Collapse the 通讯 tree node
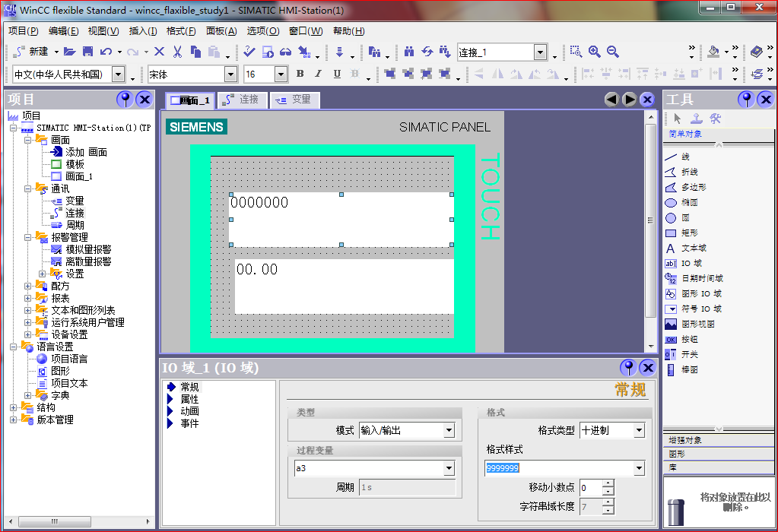Image resolution: width=778 pixels, height=532 pixels. (x=28, y=188)
